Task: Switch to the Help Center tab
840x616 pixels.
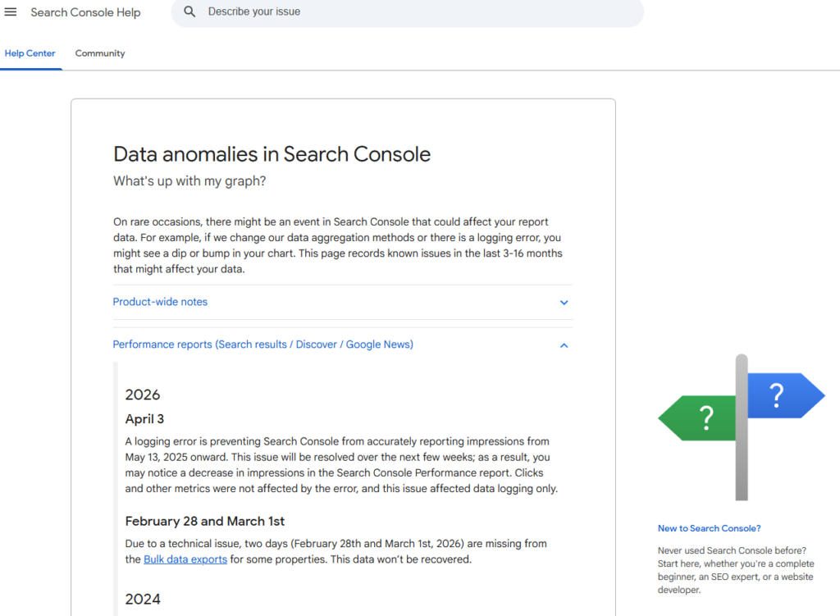Action: tap(30, 53)
